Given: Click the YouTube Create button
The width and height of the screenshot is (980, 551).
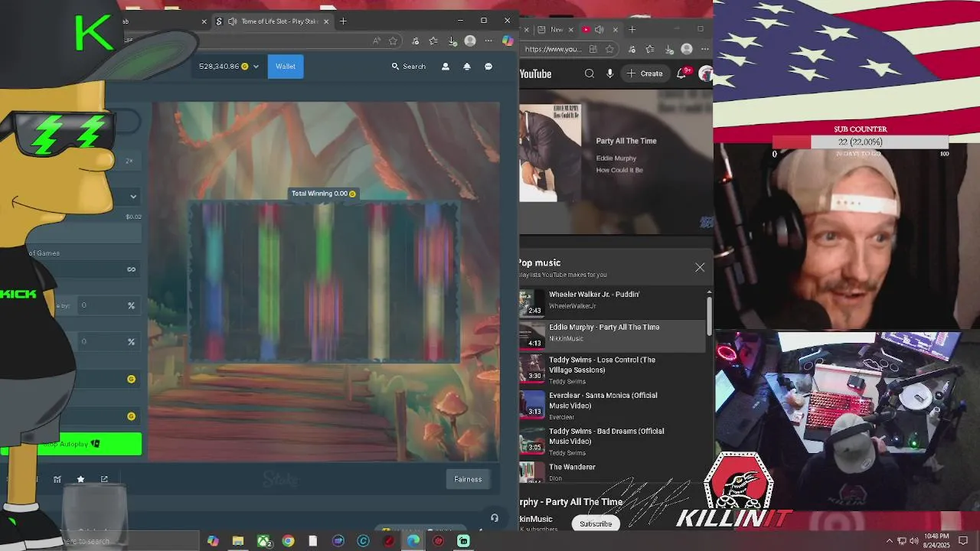Looking at the screenshot, I should click(645, 73).
